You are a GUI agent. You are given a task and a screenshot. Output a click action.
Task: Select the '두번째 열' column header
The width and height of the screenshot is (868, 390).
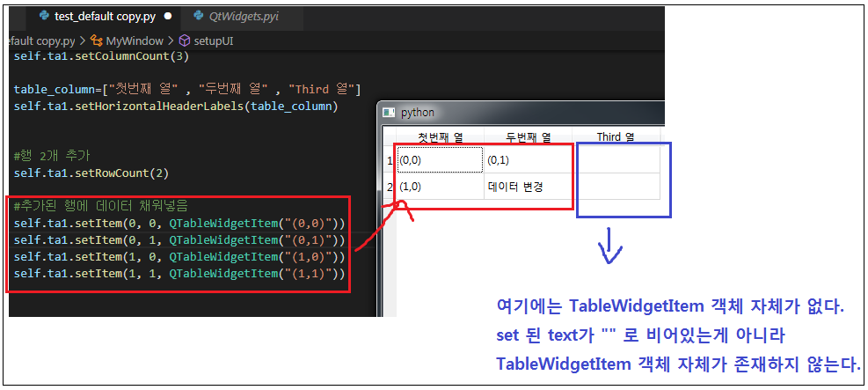(529, 136)
